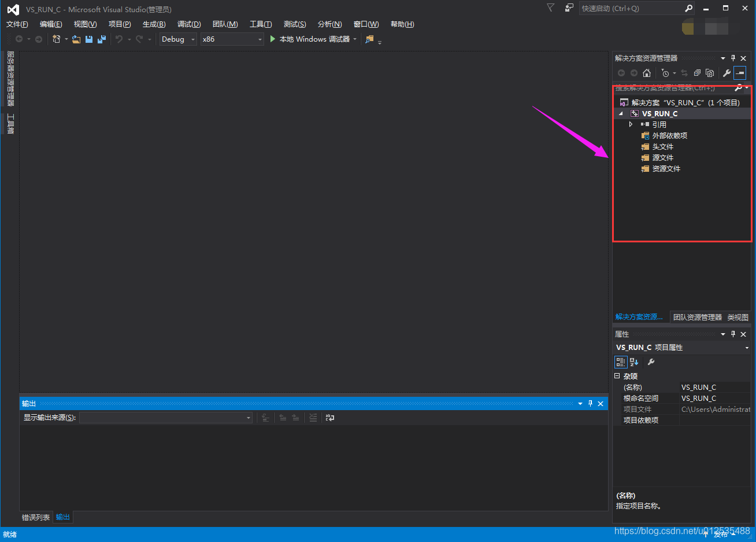
Task: Switch to the 团队资源管理器 tab
Action: click(x=697, y=317)
